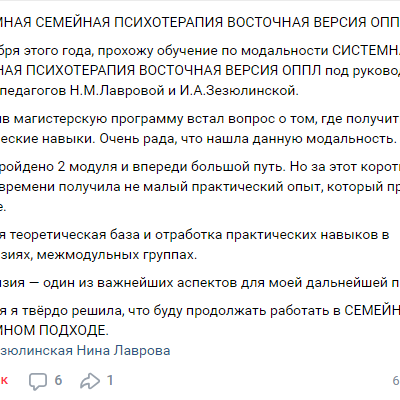Open the post comments via speech bubble icon
This screenshot has width=400, height=400.
pos(38,381)
